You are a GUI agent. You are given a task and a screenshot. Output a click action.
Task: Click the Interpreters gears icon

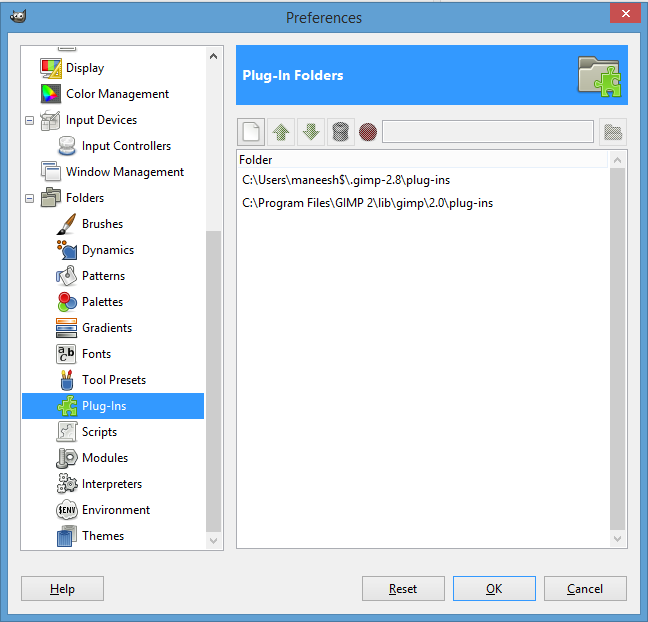(67, 484)
